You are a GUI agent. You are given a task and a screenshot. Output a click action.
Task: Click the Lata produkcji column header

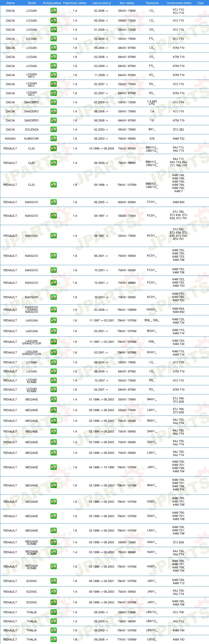(x=101, y=3)
